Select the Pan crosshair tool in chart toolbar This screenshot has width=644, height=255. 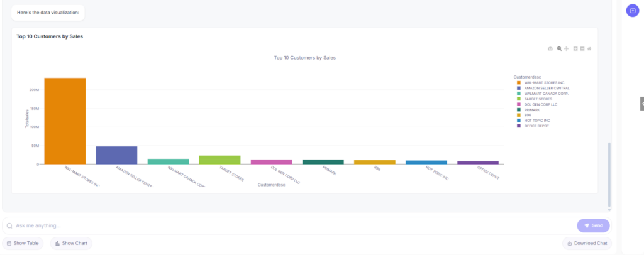coord(566,48)
